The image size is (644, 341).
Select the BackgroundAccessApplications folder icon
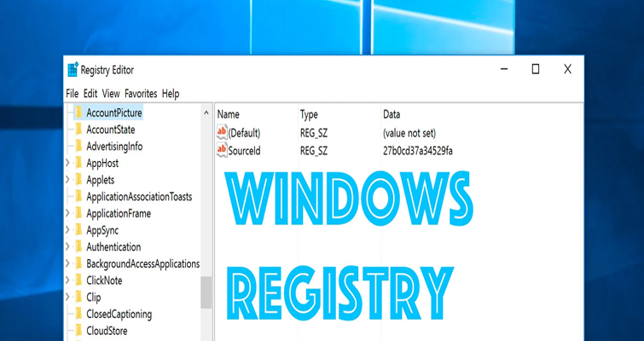78,264
